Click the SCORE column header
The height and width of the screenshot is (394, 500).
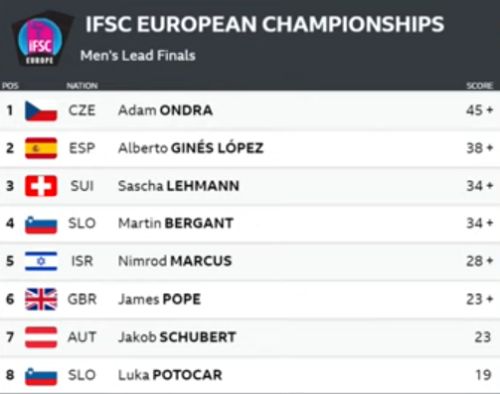479,86
